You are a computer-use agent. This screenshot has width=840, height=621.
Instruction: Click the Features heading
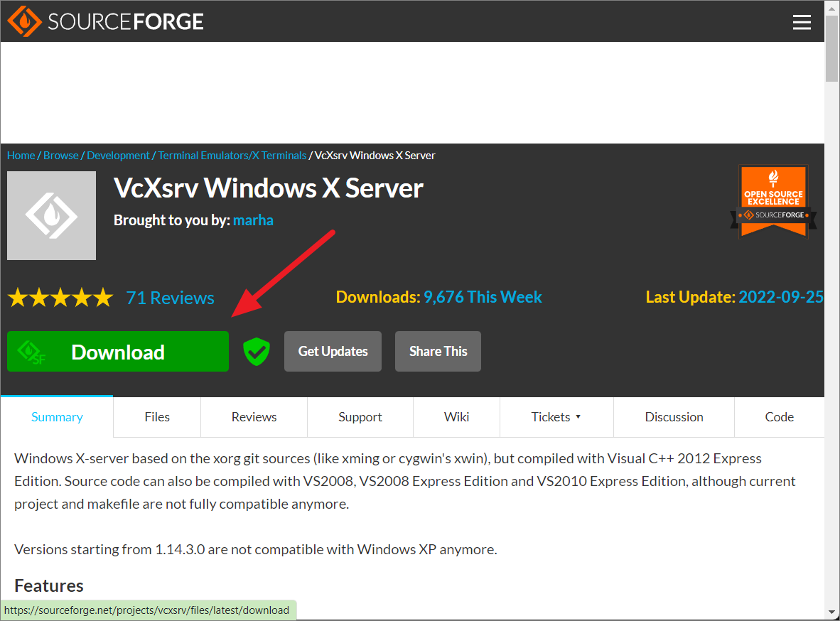coord(49,585)
